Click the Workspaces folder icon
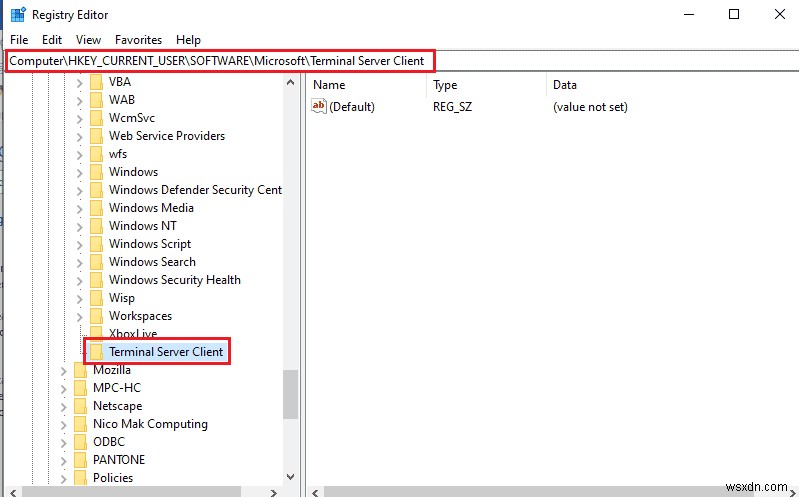 [96, 316]
